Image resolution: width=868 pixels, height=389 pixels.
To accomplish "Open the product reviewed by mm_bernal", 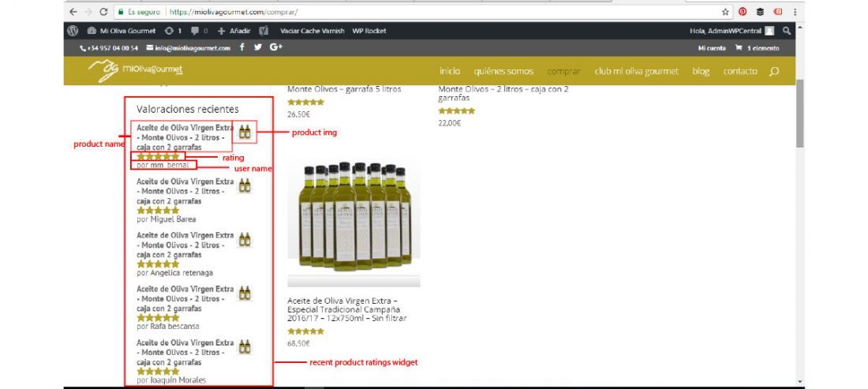I will pos(185,137).
